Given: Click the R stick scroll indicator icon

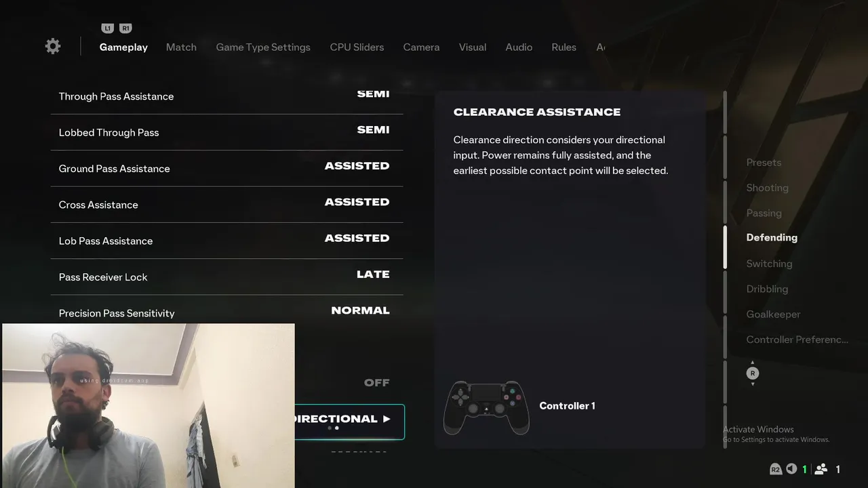Looking at the screenshot, I should click(x=752, y=373).
